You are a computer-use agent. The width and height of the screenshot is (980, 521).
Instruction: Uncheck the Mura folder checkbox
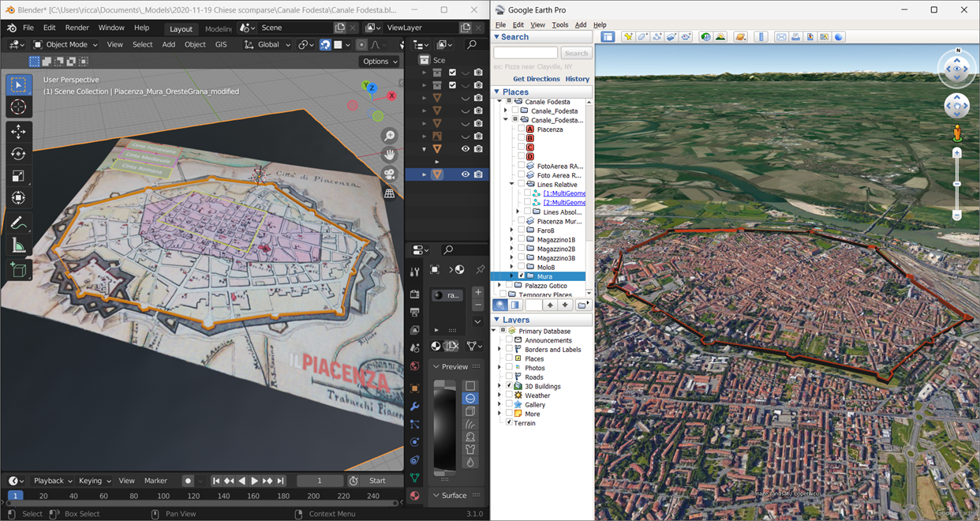[x=521, y=276]
